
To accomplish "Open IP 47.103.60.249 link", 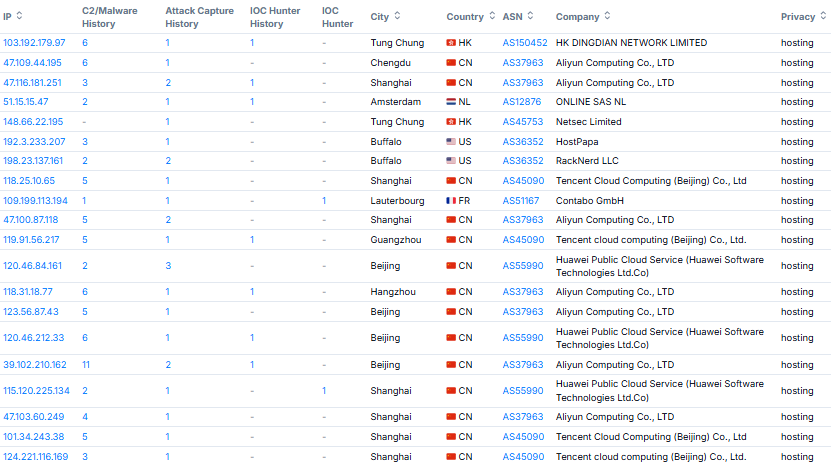I will (34, 417).
